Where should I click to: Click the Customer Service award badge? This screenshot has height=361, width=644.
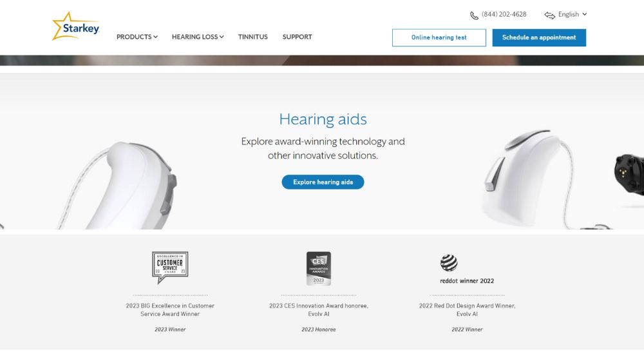click(170, 268)
